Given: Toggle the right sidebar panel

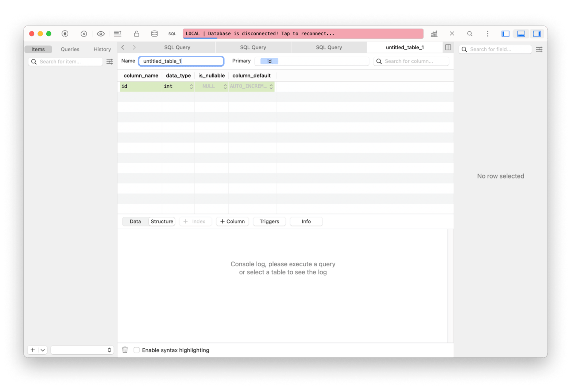Looking at the screenshot, I should tap(537, 34).
